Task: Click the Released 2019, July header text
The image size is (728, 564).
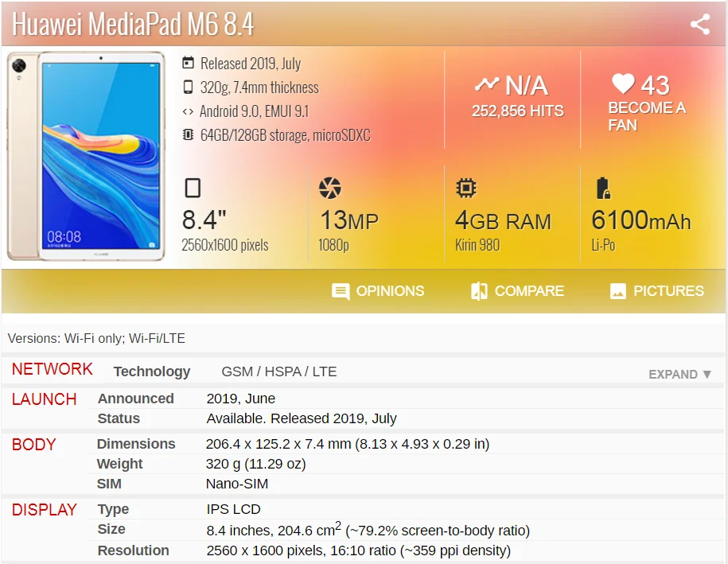Action: [x=251, y=63]
